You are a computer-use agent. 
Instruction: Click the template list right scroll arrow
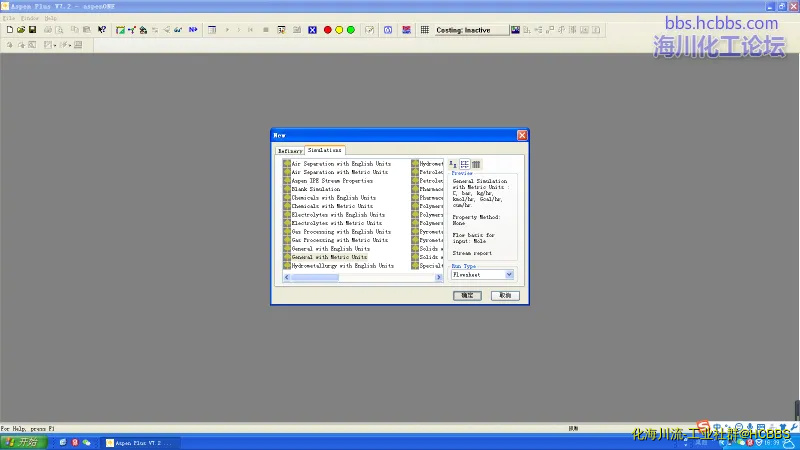coord(439,278)
